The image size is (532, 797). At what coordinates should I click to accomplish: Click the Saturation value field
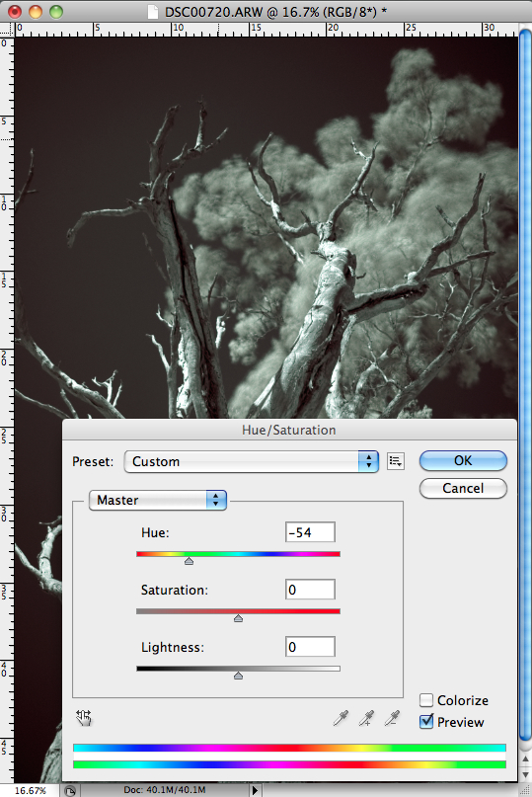click(x=310, y=590)
